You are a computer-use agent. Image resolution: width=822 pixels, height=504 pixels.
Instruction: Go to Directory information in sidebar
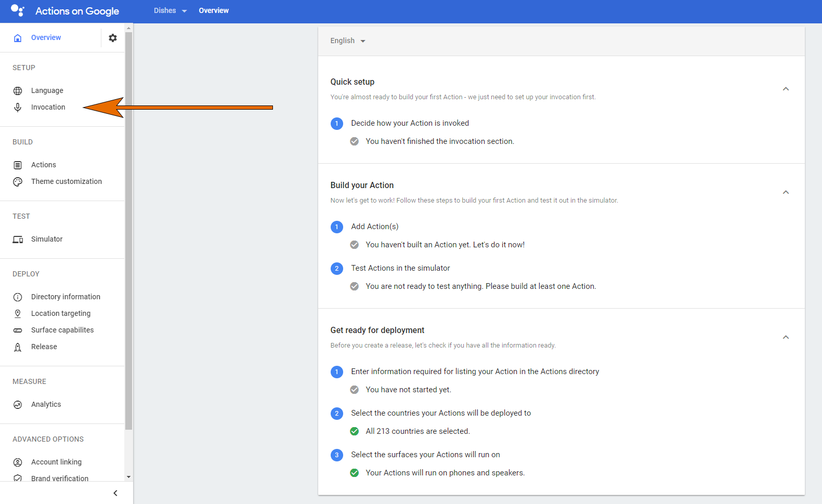[x=66, y=297]
